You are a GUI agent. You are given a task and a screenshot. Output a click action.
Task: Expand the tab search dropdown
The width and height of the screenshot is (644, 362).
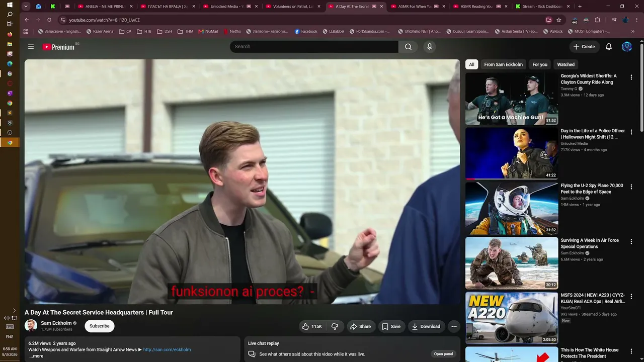pos(26,7)
